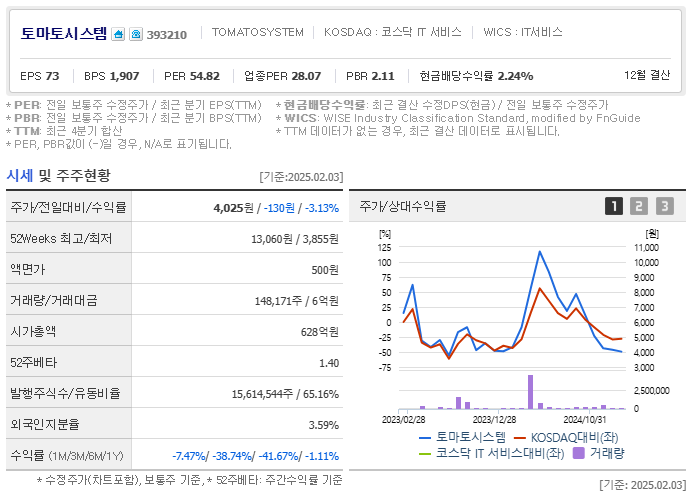
Task: Select 현금배당수익률 2.24% value
Action: (x=476, y=76)
